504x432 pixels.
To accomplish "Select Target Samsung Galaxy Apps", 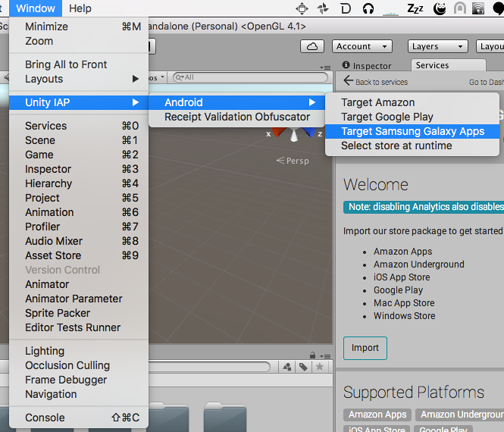I will point(412,131).
